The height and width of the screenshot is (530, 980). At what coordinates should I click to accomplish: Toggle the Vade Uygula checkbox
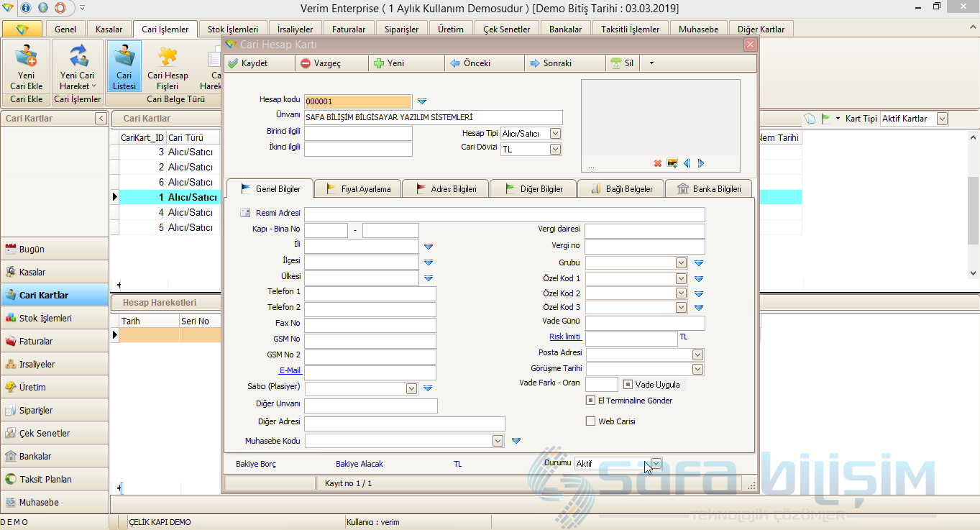point(628,385)
